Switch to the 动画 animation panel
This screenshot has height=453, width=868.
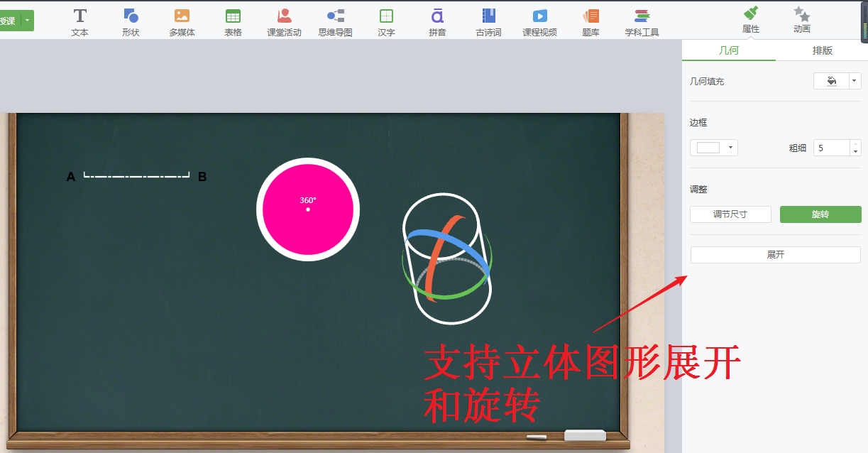point(802,20)
